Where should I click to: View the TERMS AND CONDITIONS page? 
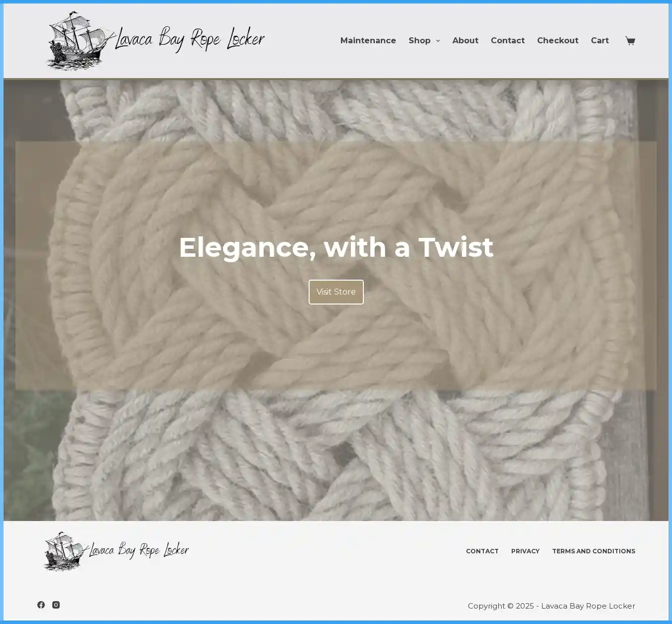pos(593,551)
